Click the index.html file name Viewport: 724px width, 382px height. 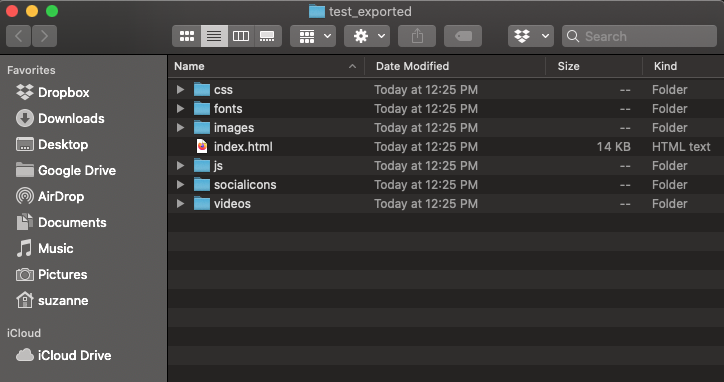click(243, 147)
